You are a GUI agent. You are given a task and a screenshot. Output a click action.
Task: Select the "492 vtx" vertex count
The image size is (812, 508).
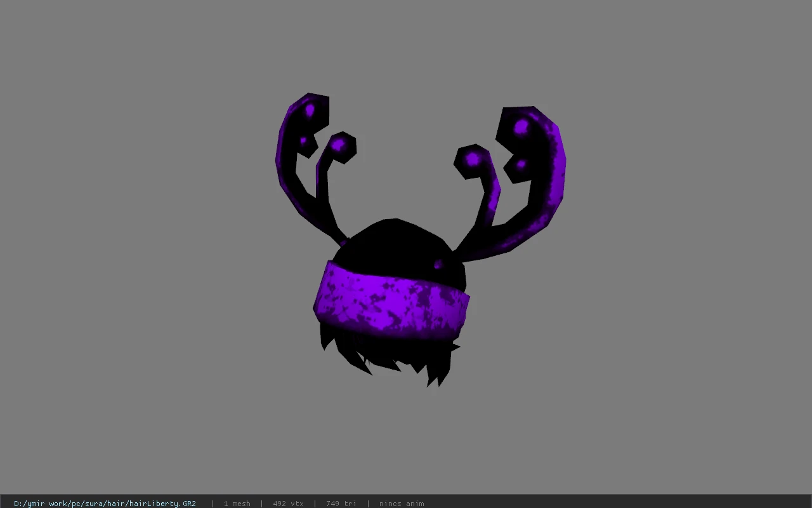pos(288,504)
